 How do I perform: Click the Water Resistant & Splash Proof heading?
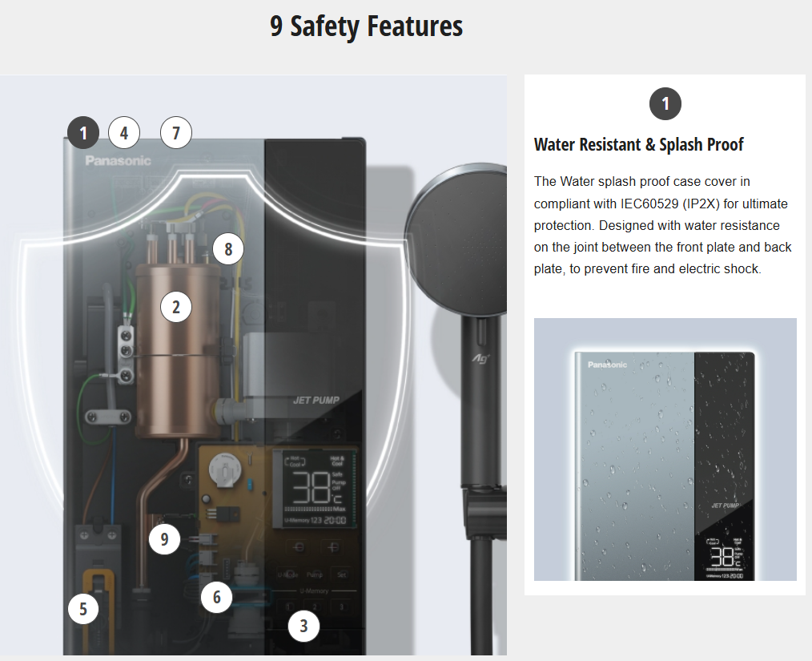tap(638, 144)
